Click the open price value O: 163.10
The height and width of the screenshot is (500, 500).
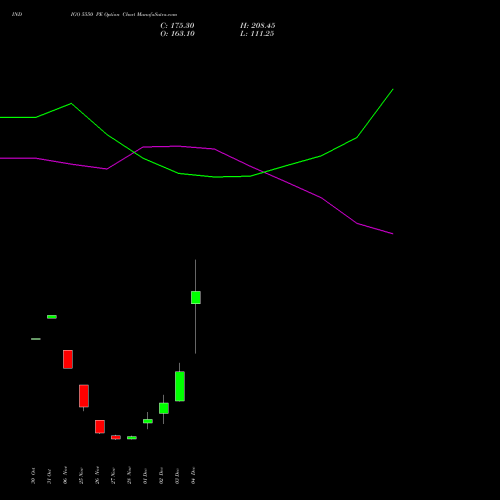[177, 34]
